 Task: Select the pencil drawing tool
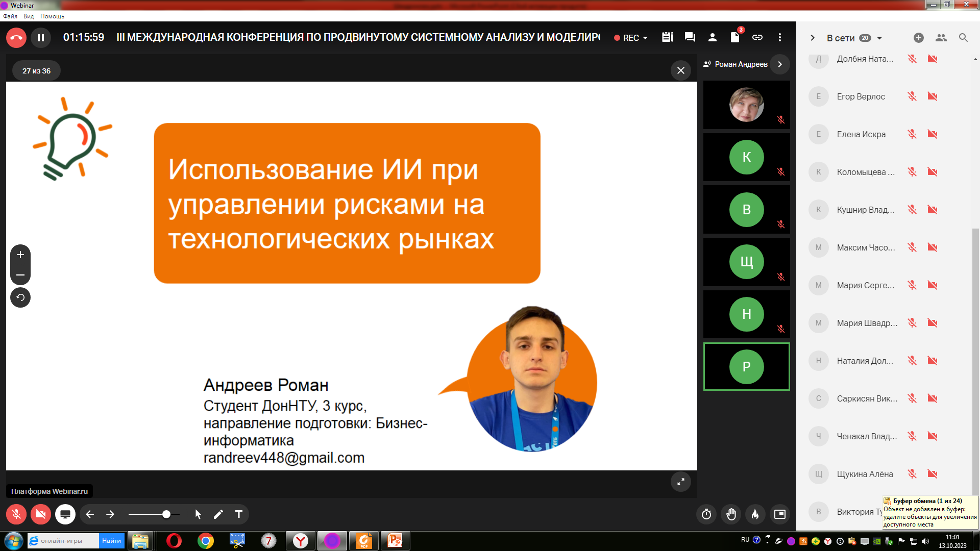(x=218, y=514)
